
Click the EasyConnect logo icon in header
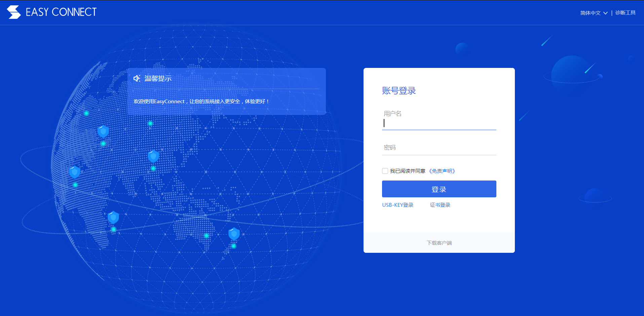tap(13, 12)
